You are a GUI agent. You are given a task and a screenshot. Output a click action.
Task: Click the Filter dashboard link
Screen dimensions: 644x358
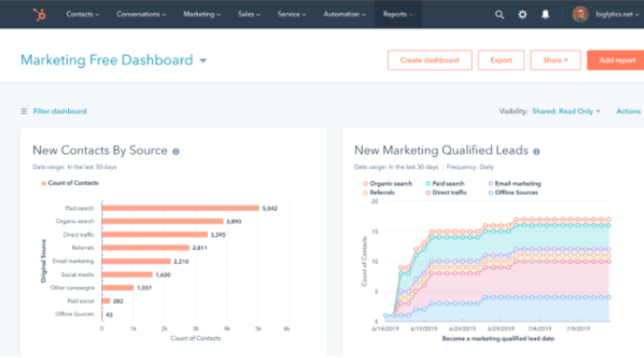tap(60, 111)
